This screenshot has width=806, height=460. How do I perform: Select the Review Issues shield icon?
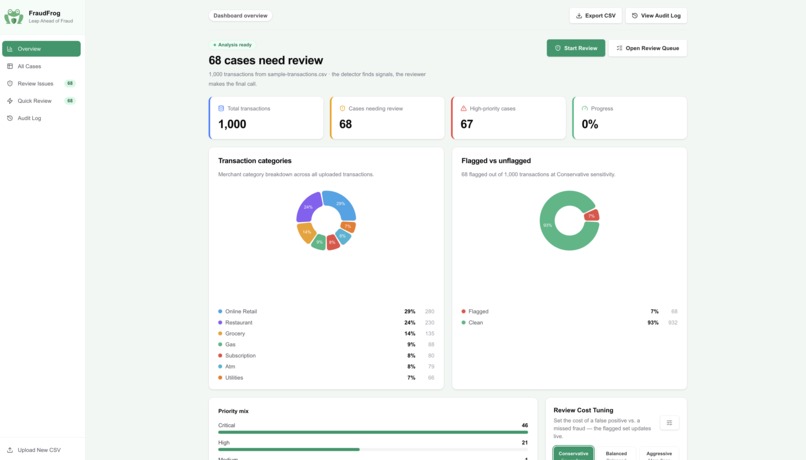[x=10, y=83]
